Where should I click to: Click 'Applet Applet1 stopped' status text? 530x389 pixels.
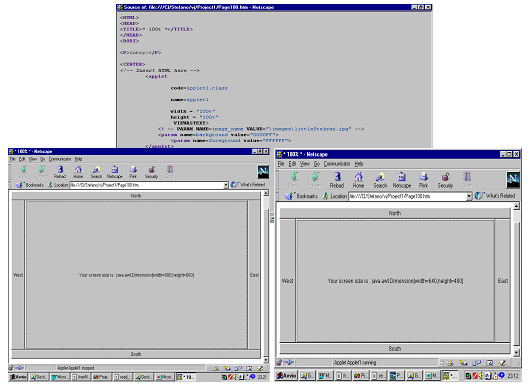(76, 368)
